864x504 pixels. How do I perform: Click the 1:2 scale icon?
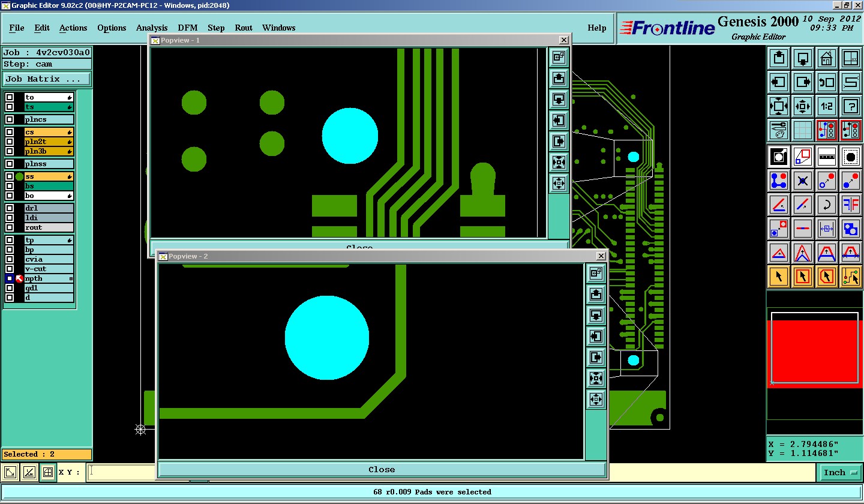pos(827,106)
